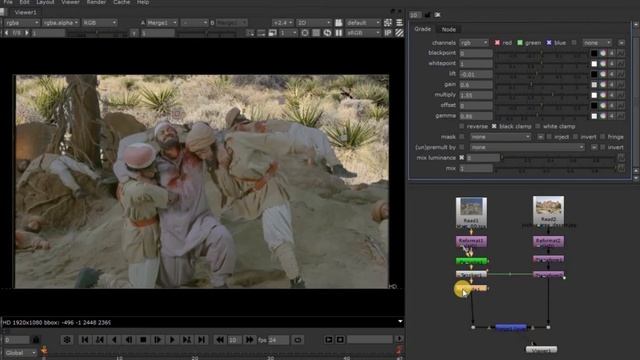Click the fps value field

pos(278,340)
